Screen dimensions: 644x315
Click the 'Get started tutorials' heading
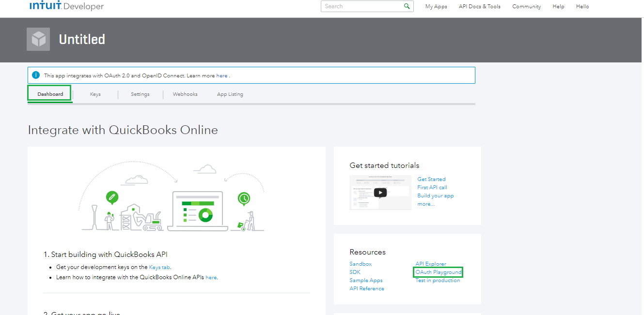[x=384, y=165]
